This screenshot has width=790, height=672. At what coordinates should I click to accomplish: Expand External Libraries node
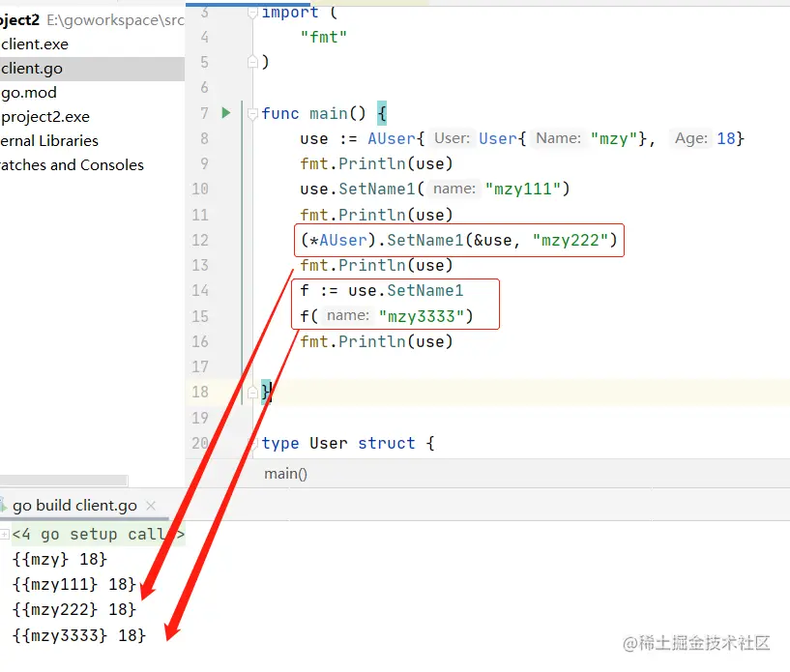(x=49, y=141)
